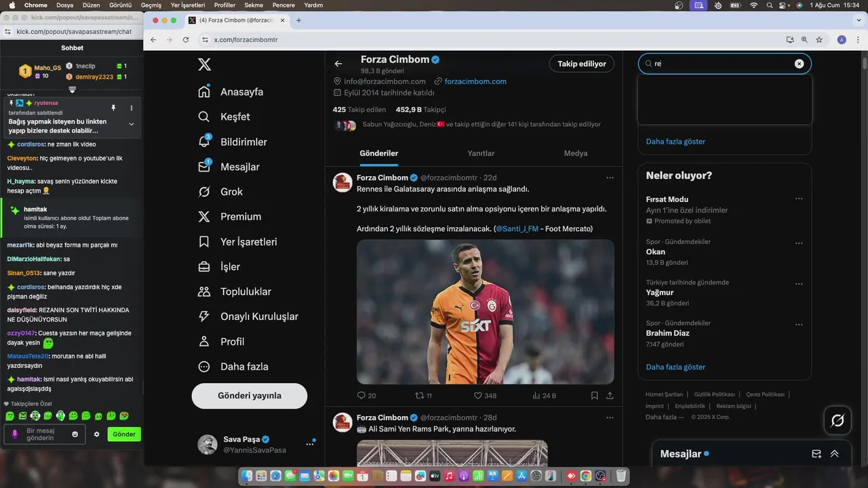The height and width of the screenshot is (488, 868).
Task: Open pinned message options dots
Action: click(132, 108)
